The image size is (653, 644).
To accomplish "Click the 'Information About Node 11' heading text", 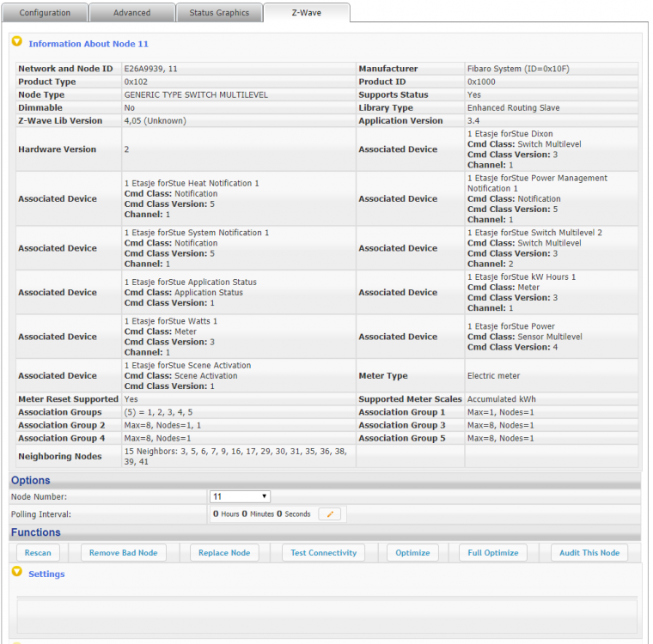I will pyautogui.click(x=88, y=44).
